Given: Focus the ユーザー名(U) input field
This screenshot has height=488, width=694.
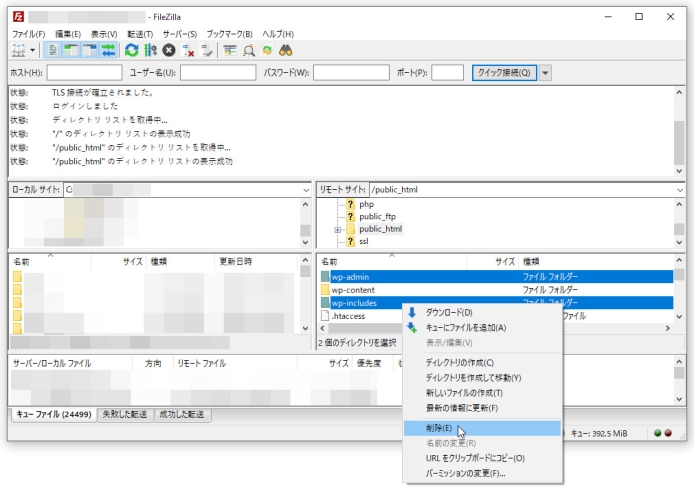Looking at the screenshot, I should pyautogui.click(x=218, y=73).
